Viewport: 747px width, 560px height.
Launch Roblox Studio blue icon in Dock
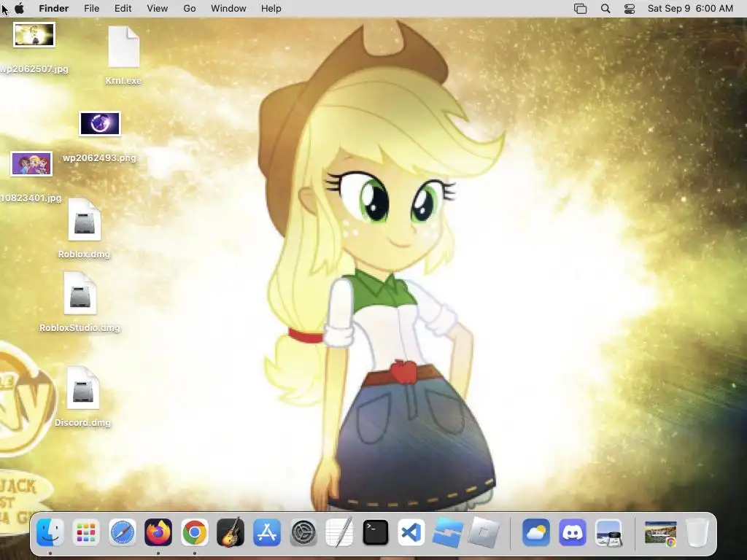(x=447, y=532)
